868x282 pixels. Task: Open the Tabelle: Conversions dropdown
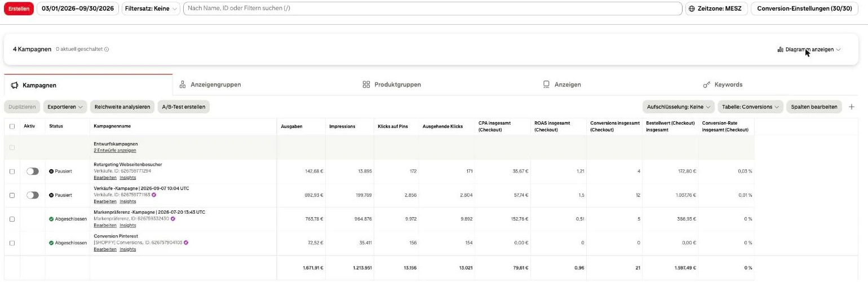[750, 107]
